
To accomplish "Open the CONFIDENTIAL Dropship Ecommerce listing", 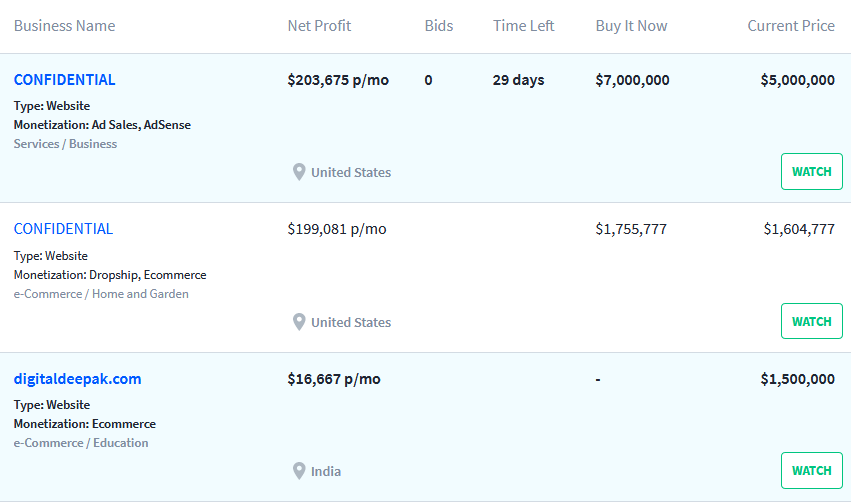I will point(64,229).
